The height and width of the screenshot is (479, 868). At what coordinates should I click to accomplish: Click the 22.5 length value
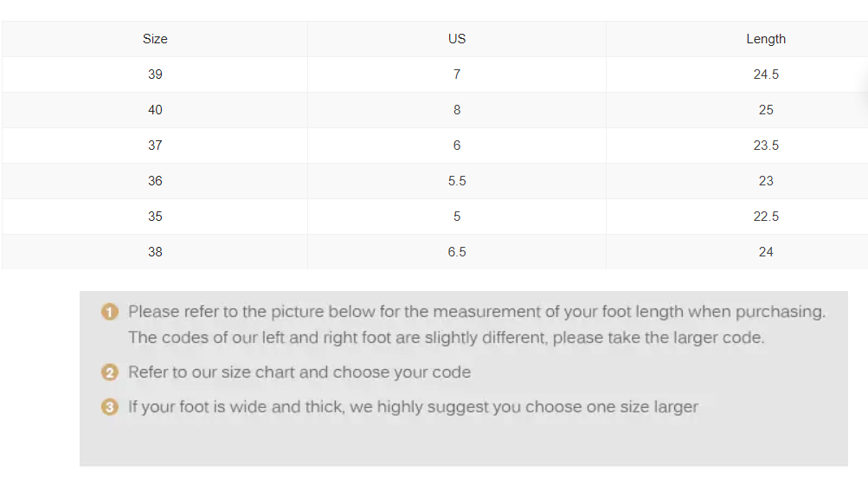(766, 217)
